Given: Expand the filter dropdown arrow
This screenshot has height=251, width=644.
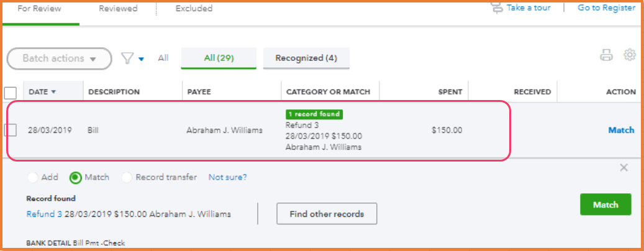Looking at the screenshot, I should coord(142,59).
